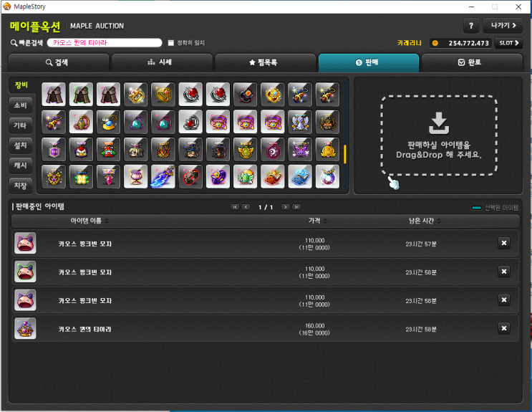
Task: Jump to the last listings page
Action: pos(296,207)
